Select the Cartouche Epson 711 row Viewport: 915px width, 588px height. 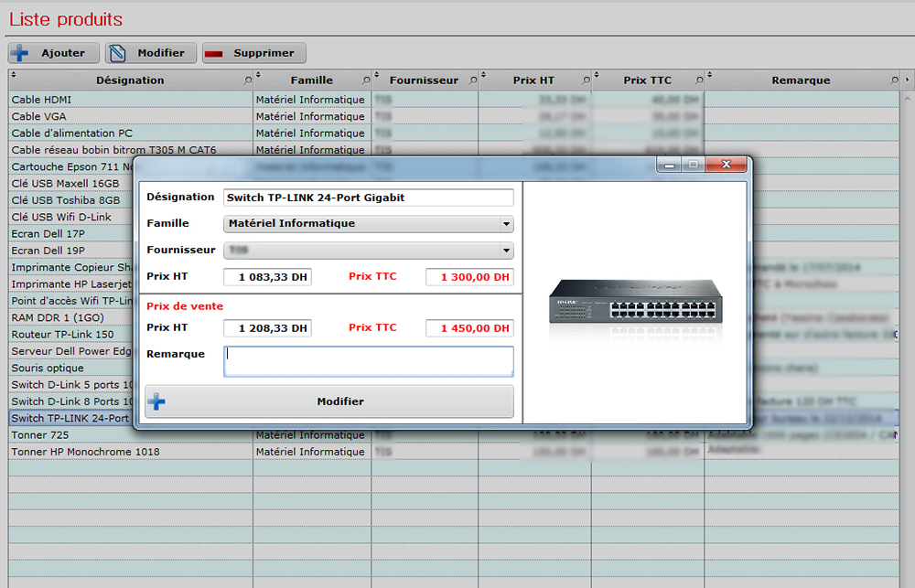click(x=71, y=166)
